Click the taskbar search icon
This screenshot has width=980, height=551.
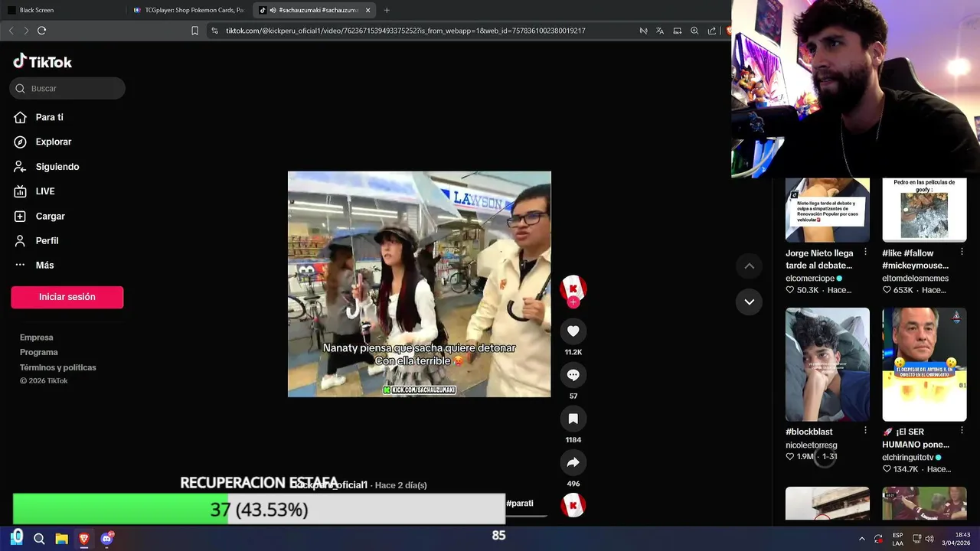(39, 539)
